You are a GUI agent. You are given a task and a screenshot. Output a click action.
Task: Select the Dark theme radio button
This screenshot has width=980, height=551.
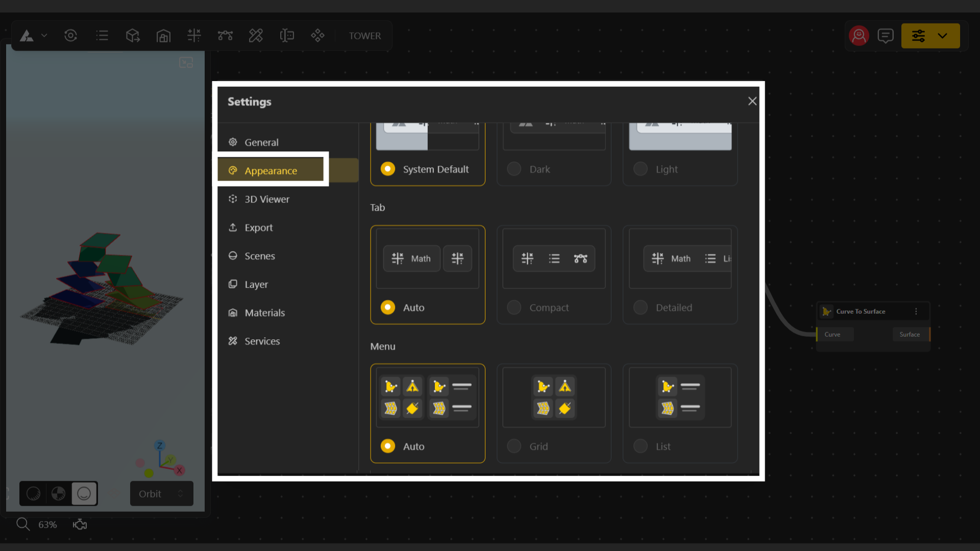tap(514, 169)
